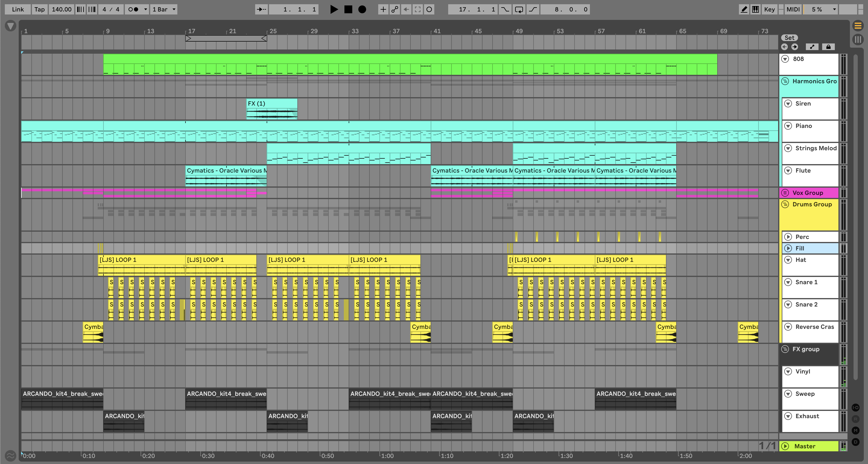Open the 1 Bar quantization menu
Viewport: 868px width, 464px height.
pos(164,9)
